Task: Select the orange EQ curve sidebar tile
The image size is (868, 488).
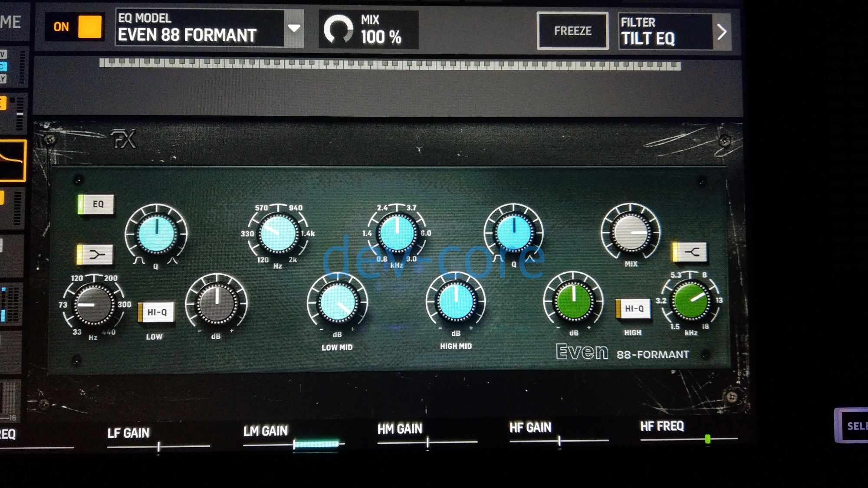Action: point(13,160)
